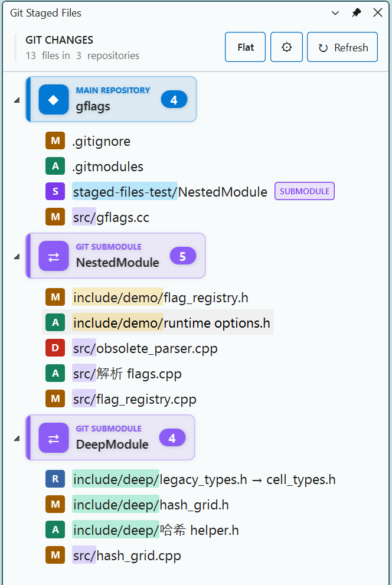Collapse the DeepModule submodule tree node
The height and width of the screenshot is (585, 392).
coord(17,439)
